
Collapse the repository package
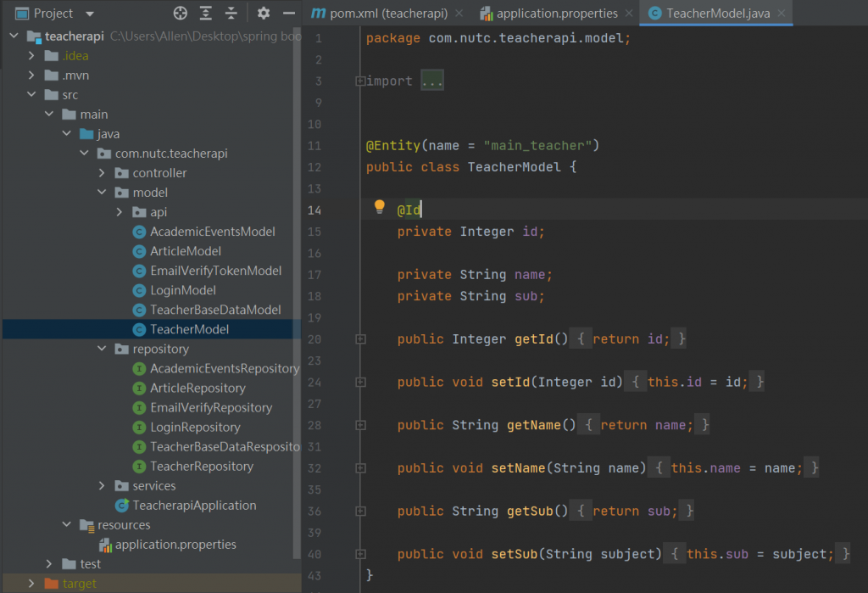click(102, 349)
